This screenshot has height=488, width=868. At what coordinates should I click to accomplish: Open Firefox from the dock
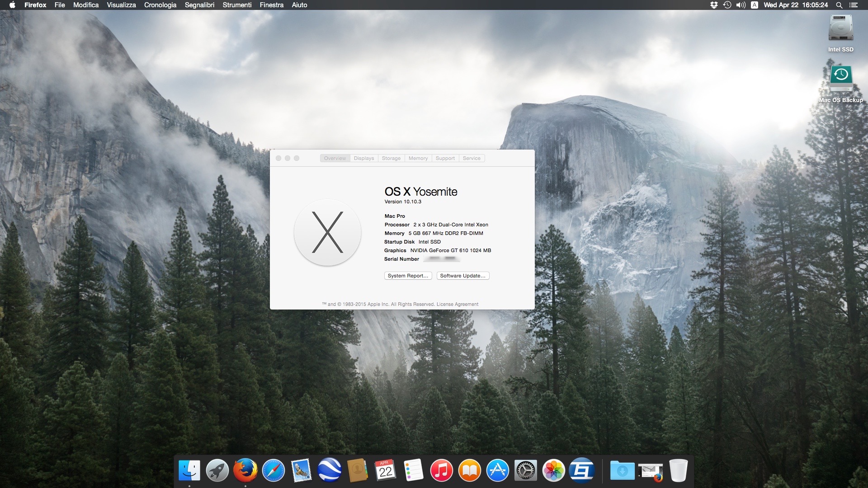(245, 471)
